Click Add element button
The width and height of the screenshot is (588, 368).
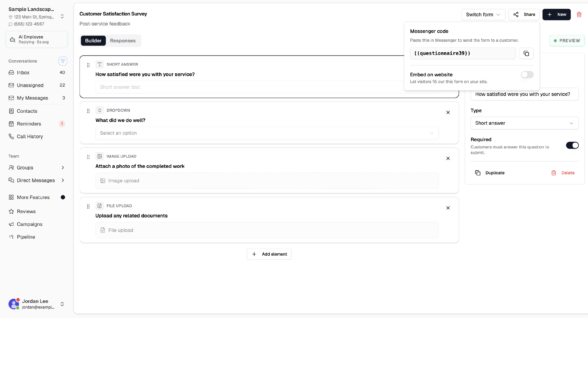(x=269, y=254)
